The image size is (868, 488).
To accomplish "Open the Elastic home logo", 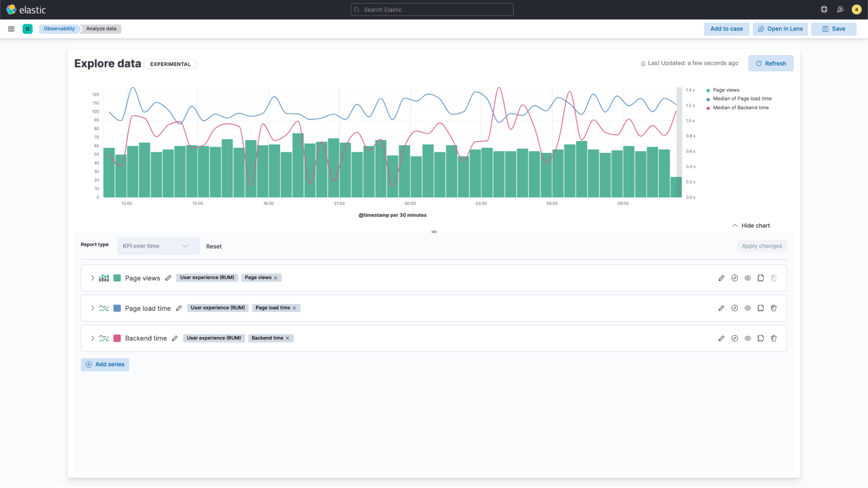I will tap(26, 10).
